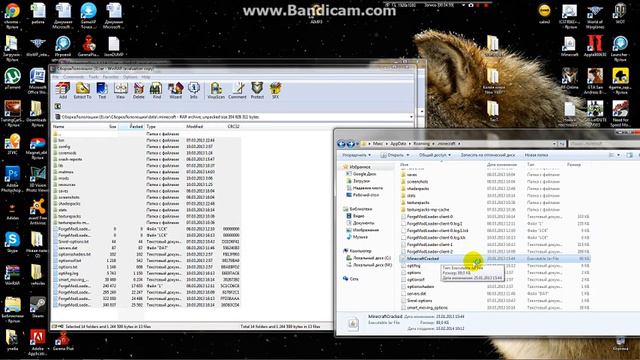Sort WinRAR list by CRC32 column
This screenshot has height=360, width=640.
(x=233, y=127)
